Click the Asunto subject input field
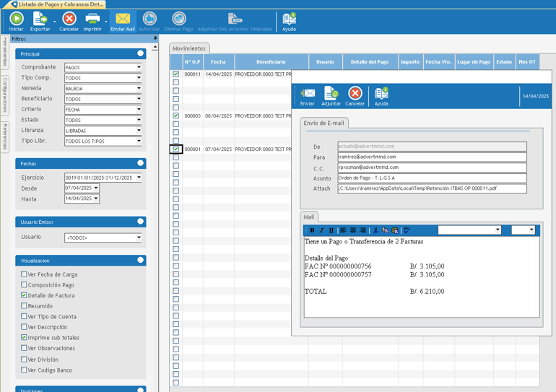The width and height of the screenshot is (556, 392). [432, 178]
